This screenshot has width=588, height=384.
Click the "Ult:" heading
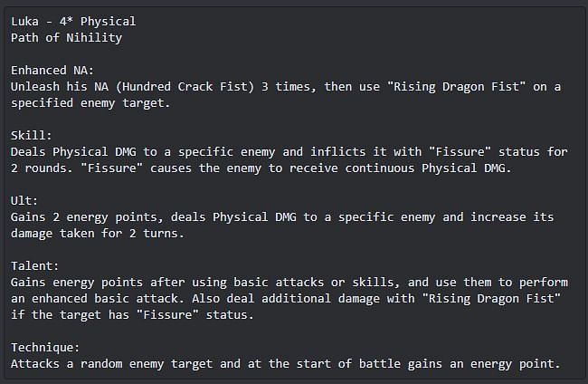(24, 201)
